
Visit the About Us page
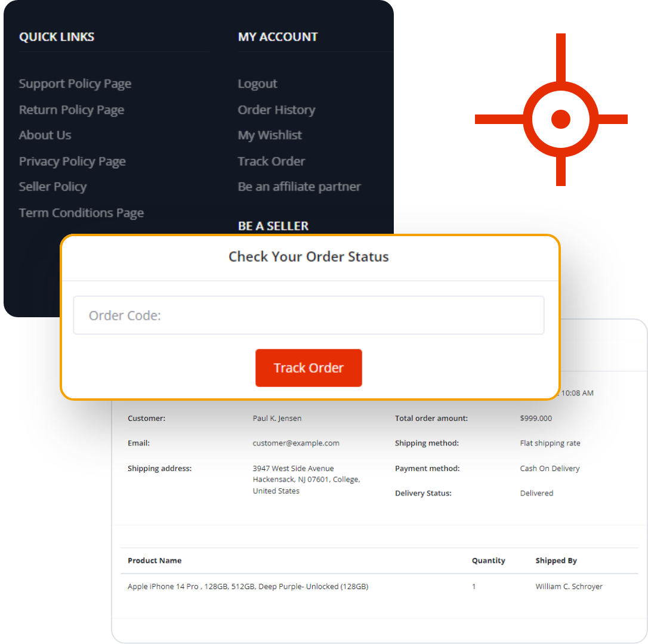click(x=45, y=135)
